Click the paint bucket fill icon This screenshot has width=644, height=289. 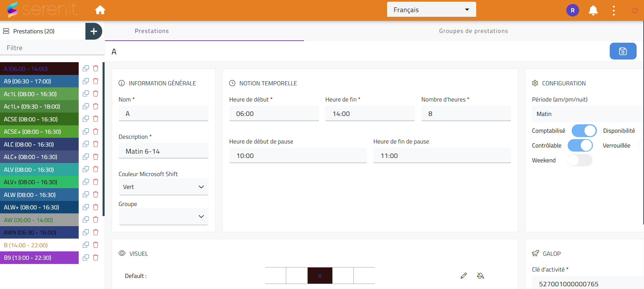click(480, 276)
